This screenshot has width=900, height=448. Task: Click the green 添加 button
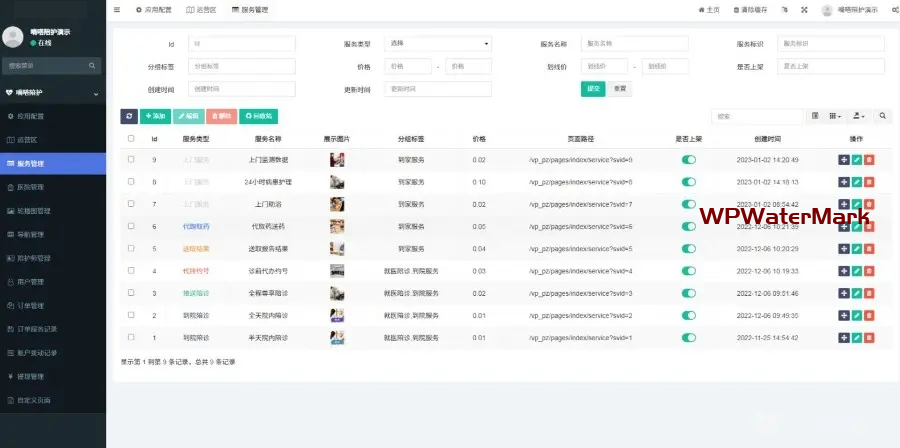tap(155, 117)
